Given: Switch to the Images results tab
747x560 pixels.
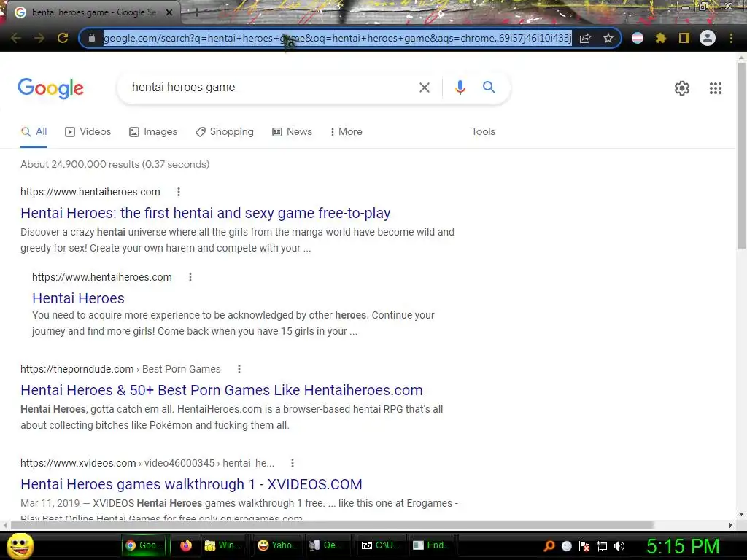Looking at the screenshot, I should (153, 131).
